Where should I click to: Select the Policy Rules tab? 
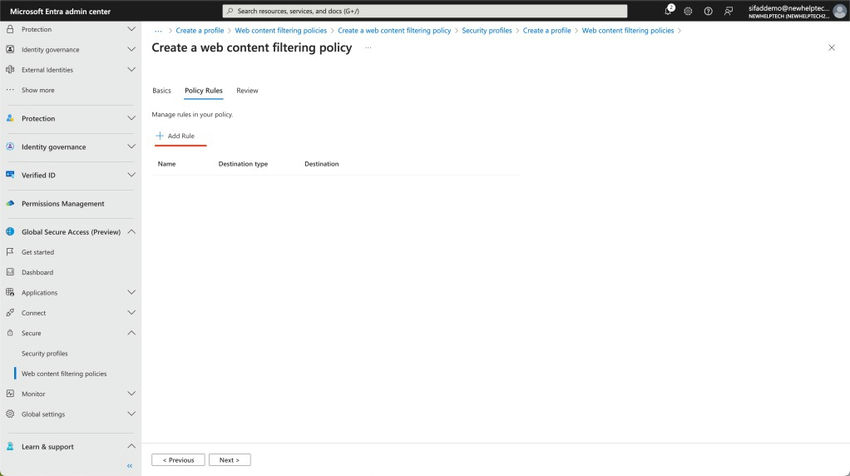tap(203, 91)
